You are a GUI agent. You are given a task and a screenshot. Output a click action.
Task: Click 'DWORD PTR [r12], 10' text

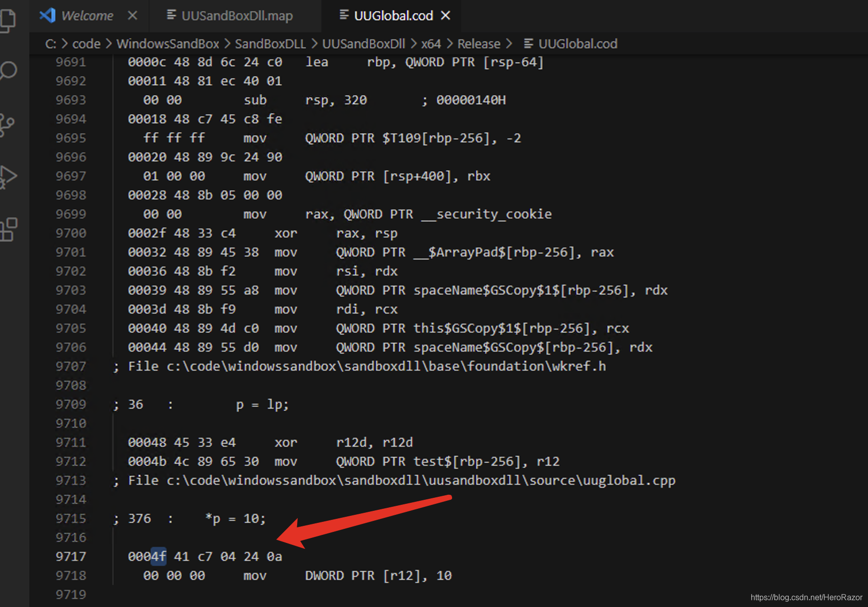tap(378, 576)
